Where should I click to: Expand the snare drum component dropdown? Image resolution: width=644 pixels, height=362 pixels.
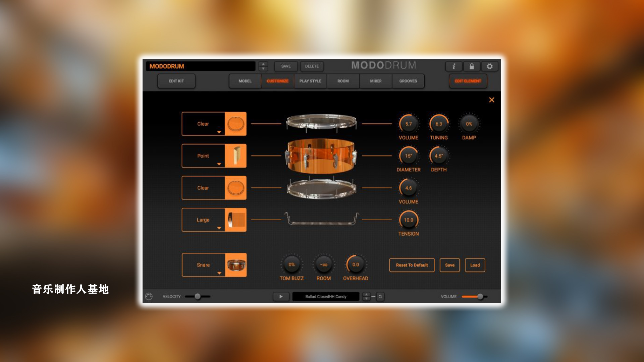pos(219,273)
